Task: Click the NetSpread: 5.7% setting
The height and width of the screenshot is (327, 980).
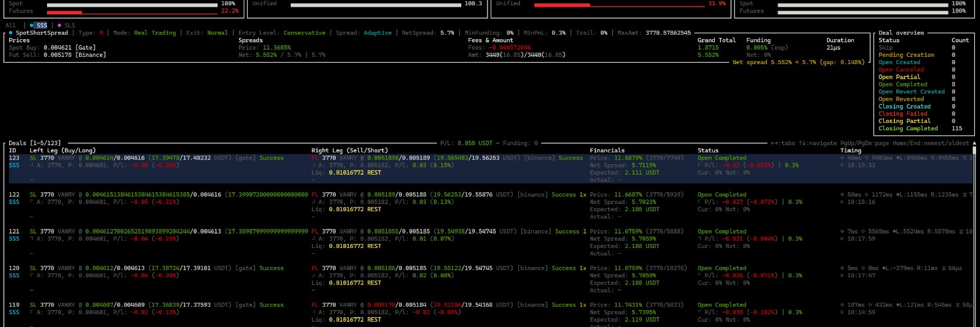Action: tap(427, 33)
